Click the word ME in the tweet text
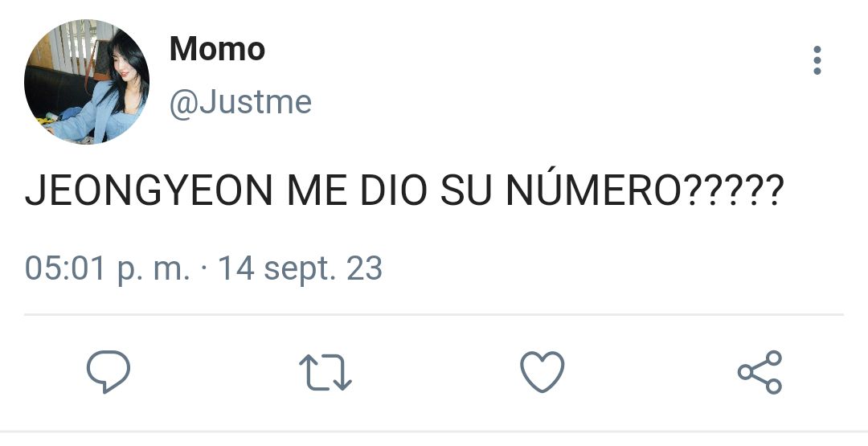 click(317, 190)
